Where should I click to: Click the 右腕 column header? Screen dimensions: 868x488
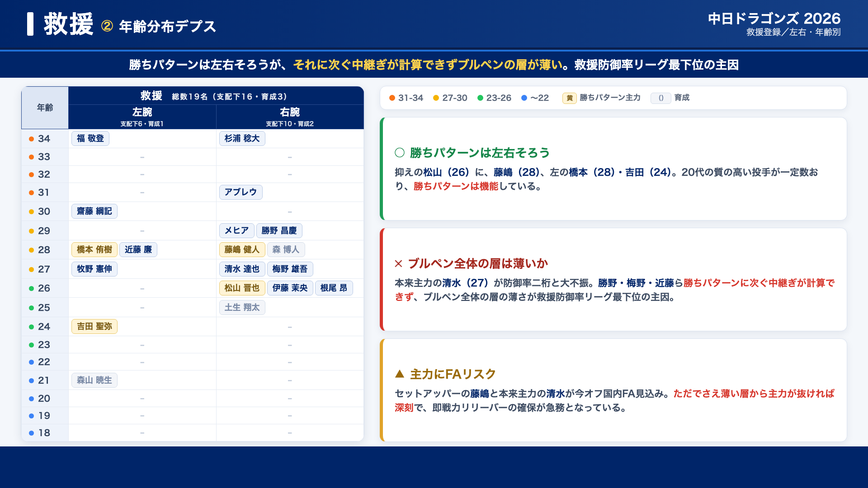click(x=290, y=117)
